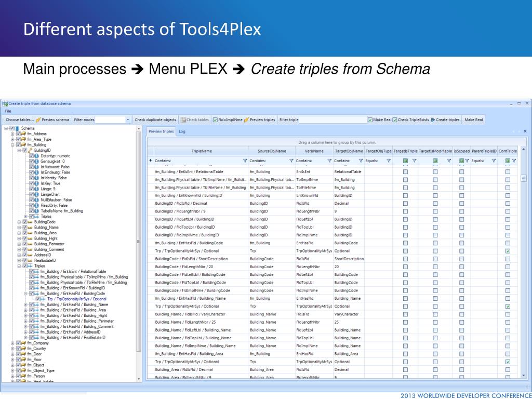Click the Preview schema toolbar icon

pyautogui.click(x=38, y=120)
